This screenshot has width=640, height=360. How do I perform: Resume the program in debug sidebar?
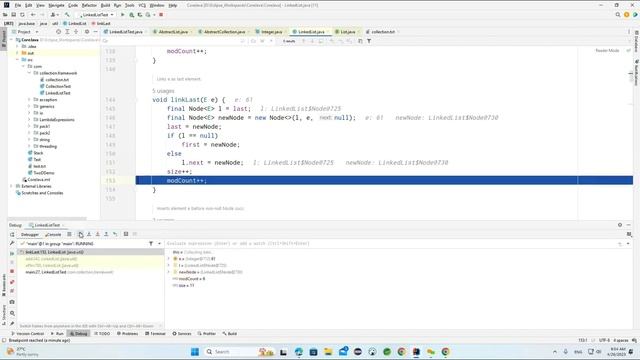point(12,253)
